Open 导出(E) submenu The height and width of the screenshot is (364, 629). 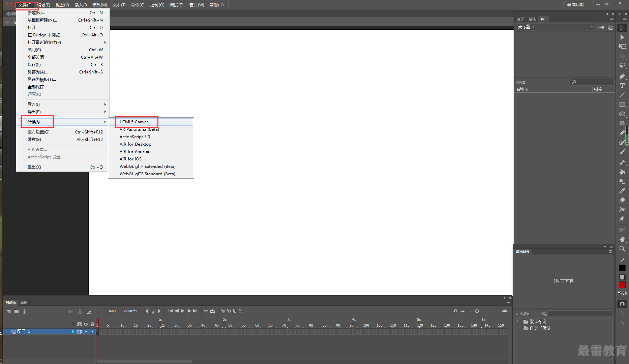click(x=63, y=112)
